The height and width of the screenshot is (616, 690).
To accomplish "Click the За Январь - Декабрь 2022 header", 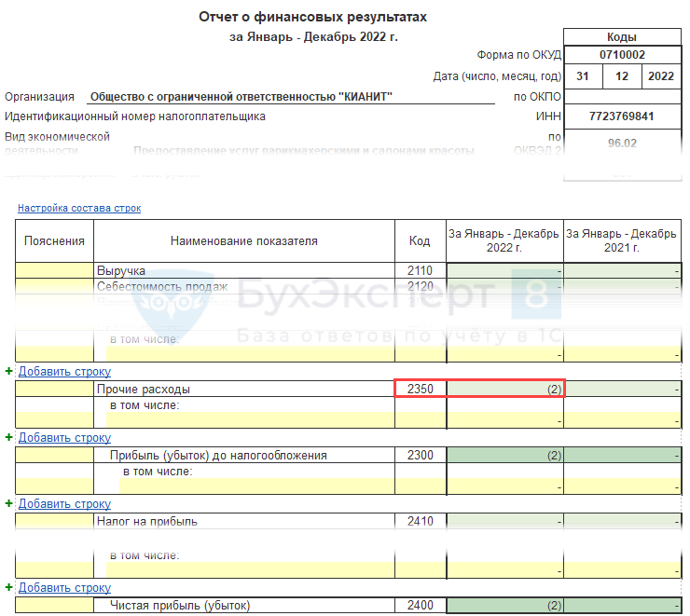I will click(504, 241).
